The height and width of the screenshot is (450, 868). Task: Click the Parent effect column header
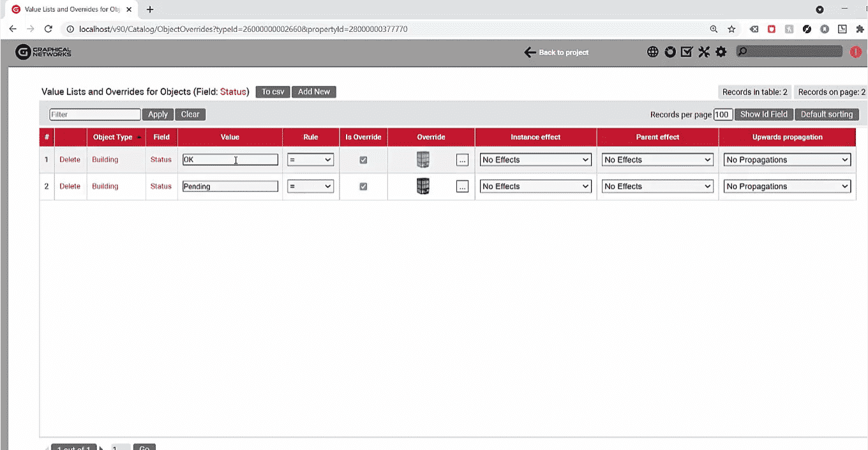click(x=657, y=137)
